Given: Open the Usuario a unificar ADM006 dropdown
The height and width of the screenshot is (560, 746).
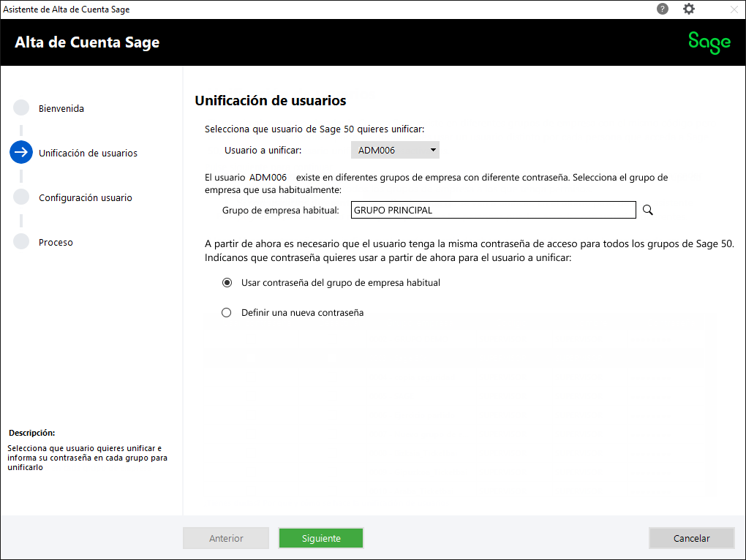Looking at the screenshot, I should (x=395, y=150).
